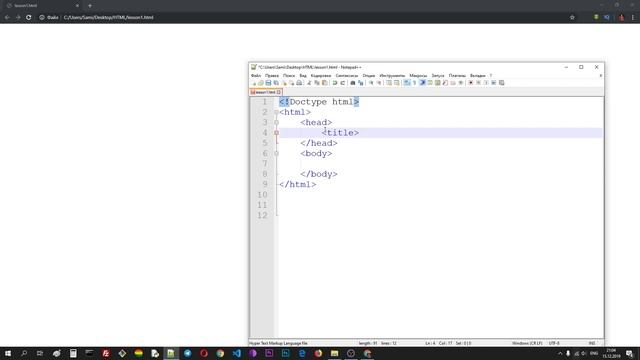
Task: Open the Правка menu
Action: pos(271,76)
